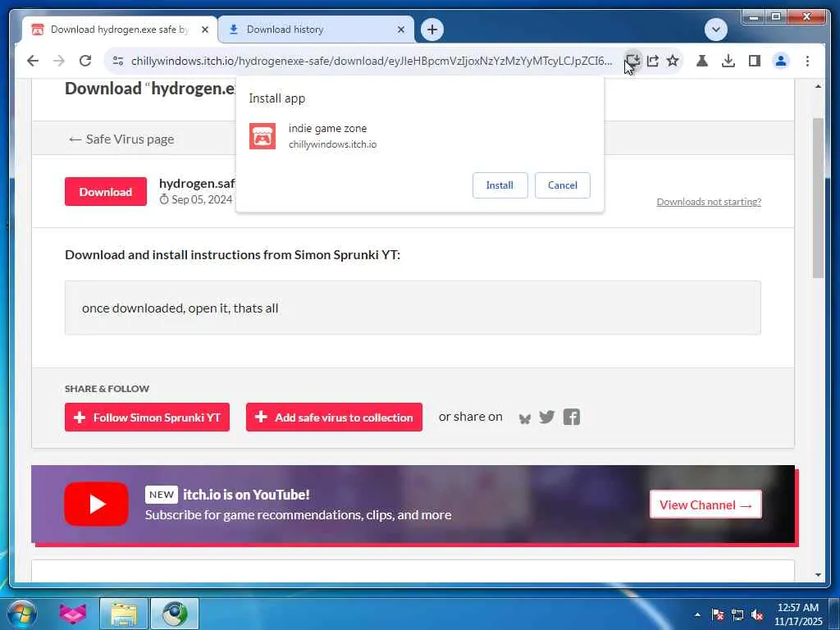Open the Windows Start menu
The height and width of the screenshot is (630, 840).
point(21,614)
